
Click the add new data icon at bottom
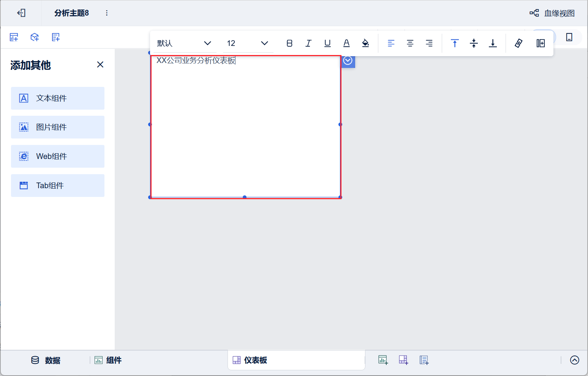click(424, 360)
